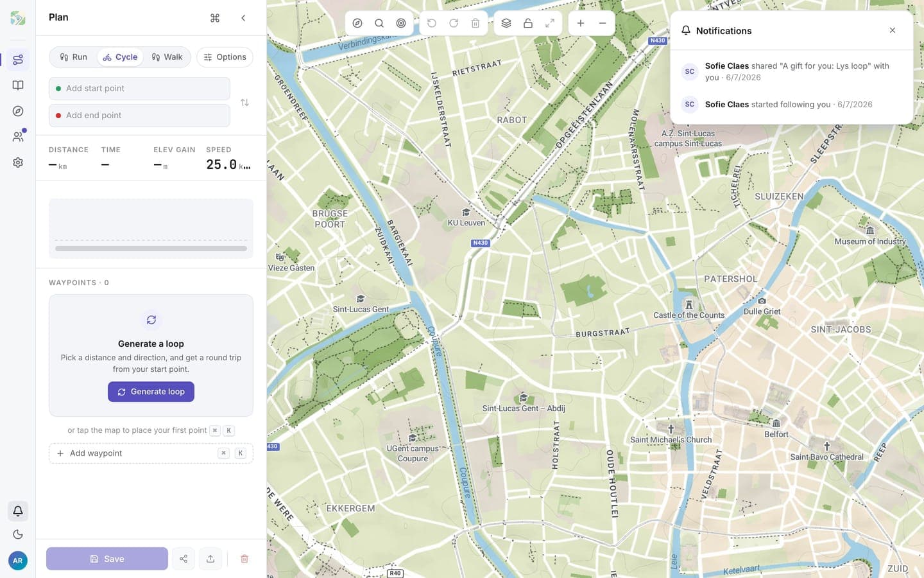
Task: Open the AR user profile avatar
Action: 18,561
